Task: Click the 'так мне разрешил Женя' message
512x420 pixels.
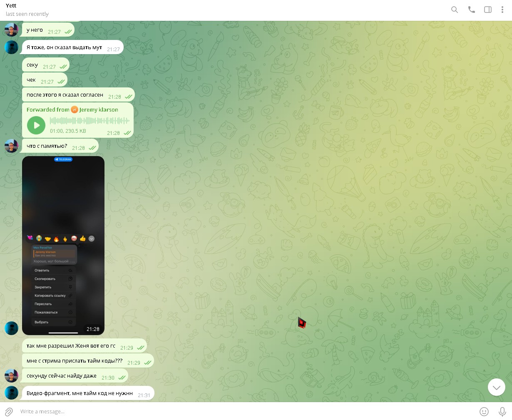Action: (x=71, y=346)
